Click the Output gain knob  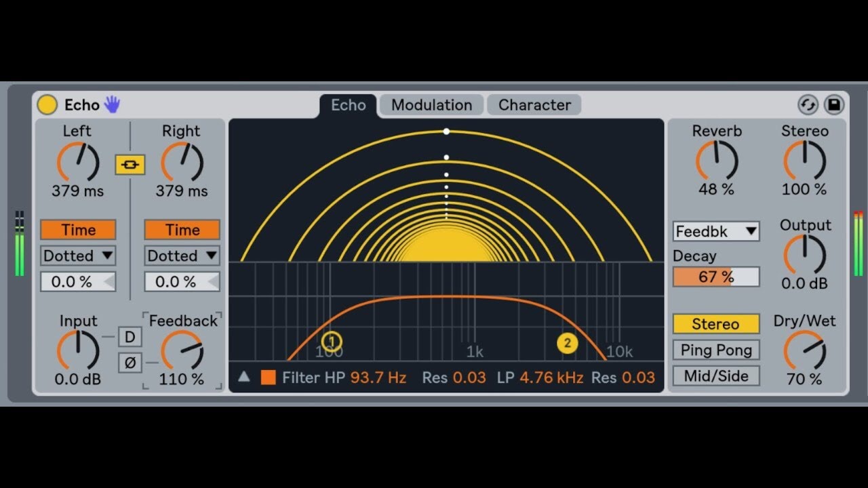pyautogui.click(x=805, y=255)
